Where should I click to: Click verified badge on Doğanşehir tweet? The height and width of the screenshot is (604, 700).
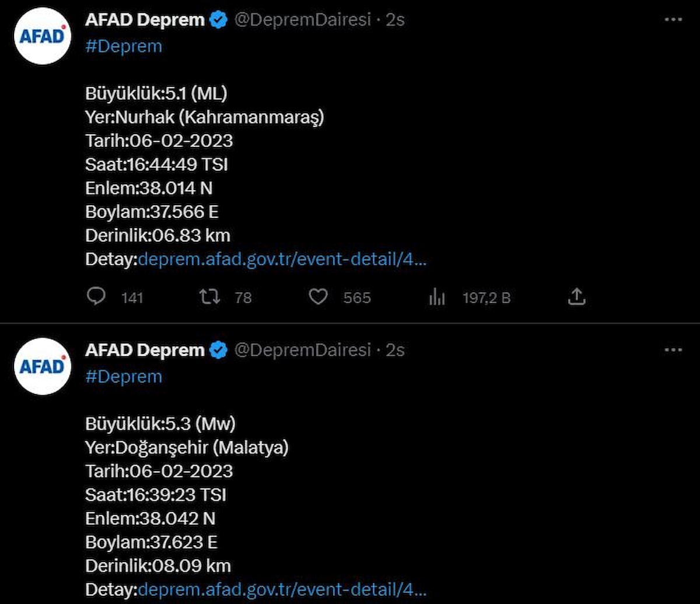(x=219, y=350)
